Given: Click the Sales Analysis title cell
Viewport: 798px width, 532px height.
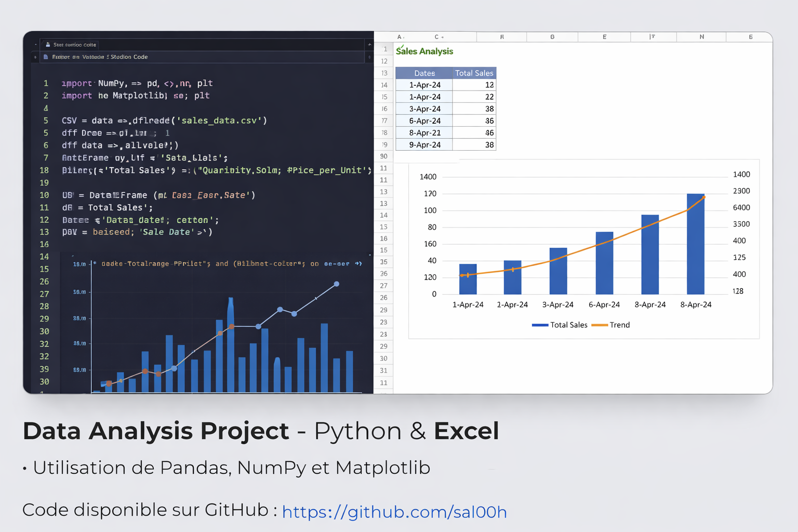Looking at the screenshot, I should 424,51.
